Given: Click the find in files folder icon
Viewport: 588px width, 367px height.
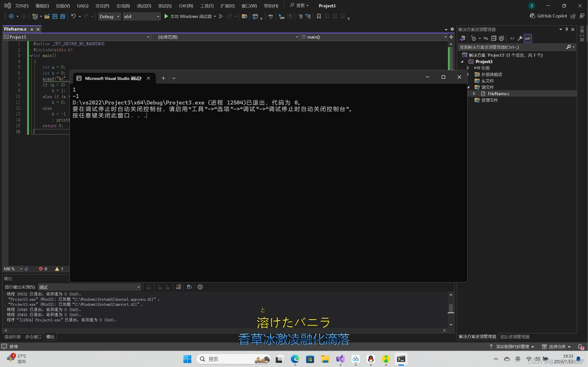Looking at the screenshot, I should (x=244, y=16).
